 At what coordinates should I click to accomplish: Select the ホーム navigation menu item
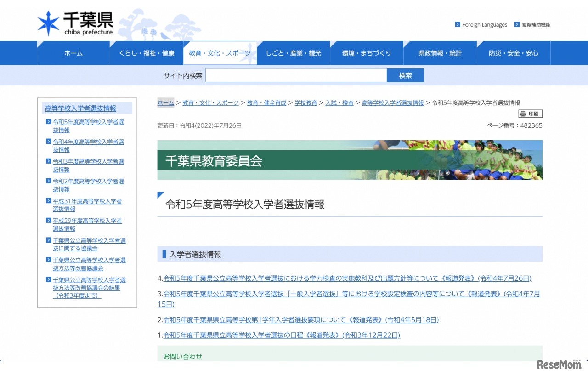point(73,53)
